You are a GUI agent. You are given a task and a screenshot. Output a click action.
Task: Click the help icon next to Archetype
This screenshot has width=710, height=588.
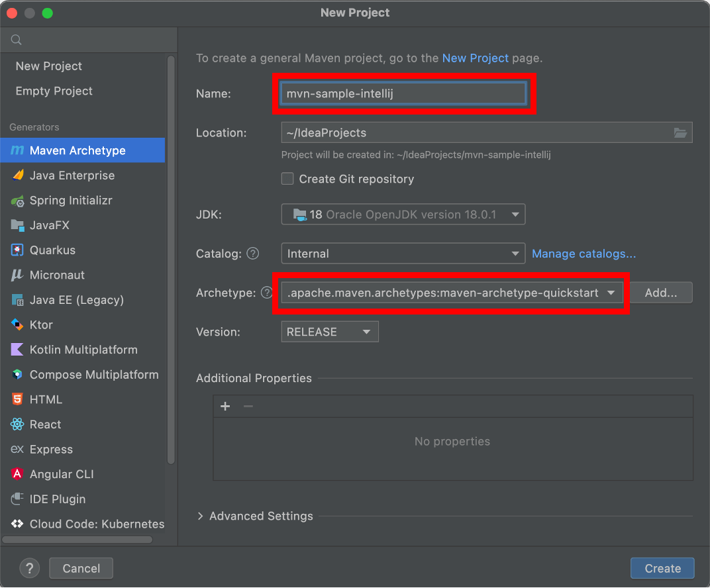point(267,292)
